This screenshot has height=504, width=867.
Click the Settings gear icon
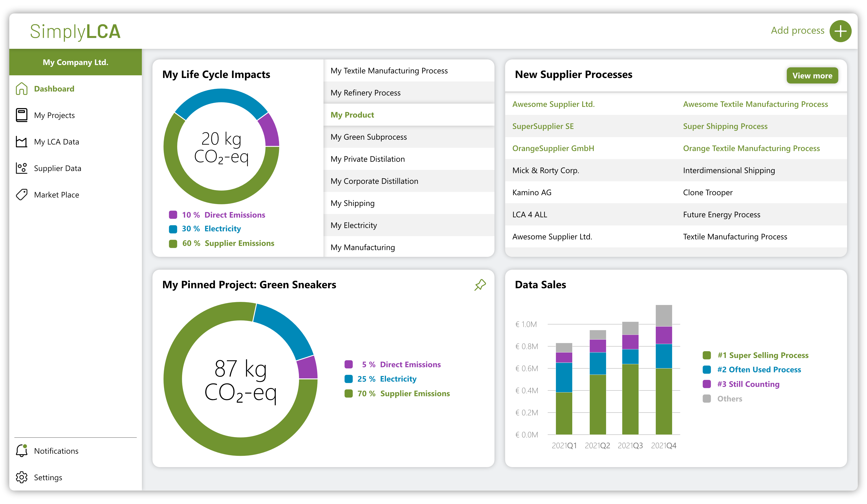pyautogui.click(x=21, y=477)
